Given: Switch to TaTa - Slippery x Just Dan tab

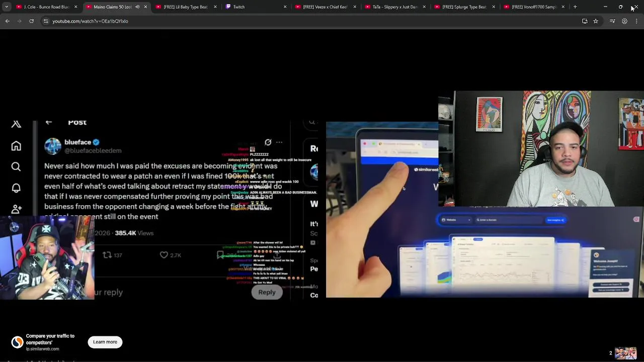Looking at the screenshot, I should click(394, 7).
